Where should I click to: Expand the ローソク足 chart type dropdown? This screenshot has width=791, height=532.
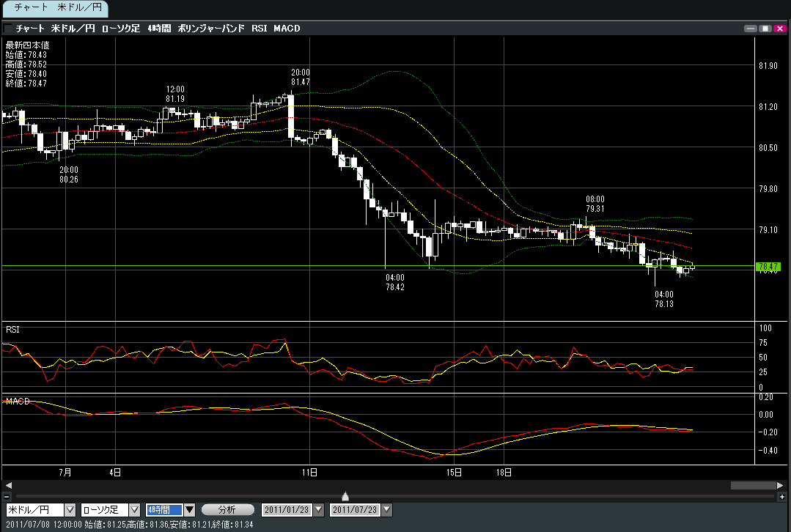point(134,509)
